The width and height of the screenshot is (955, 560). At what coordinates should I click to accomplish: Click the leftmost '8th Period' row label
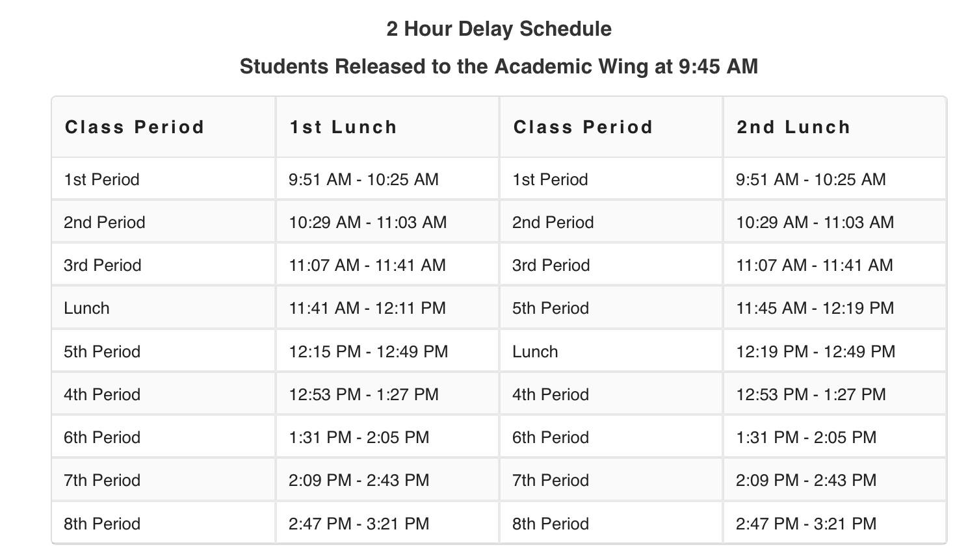coord(102,524)
